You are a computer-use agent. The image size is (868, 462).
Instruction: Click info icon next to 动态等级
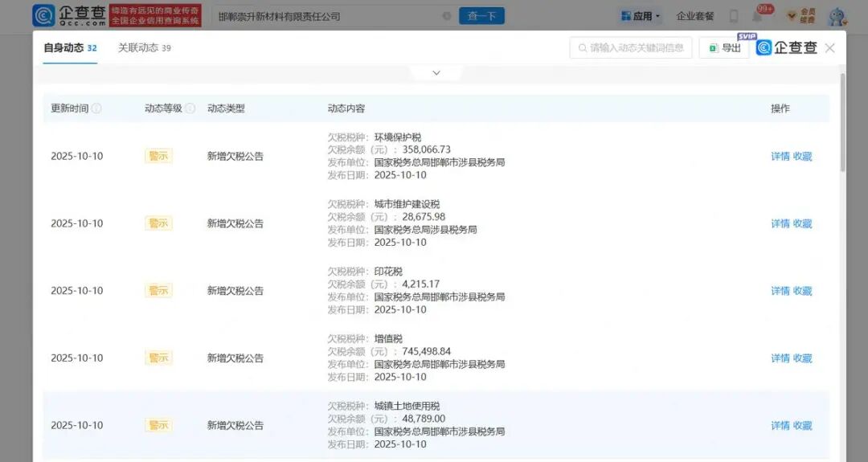(x=190, y=108)
